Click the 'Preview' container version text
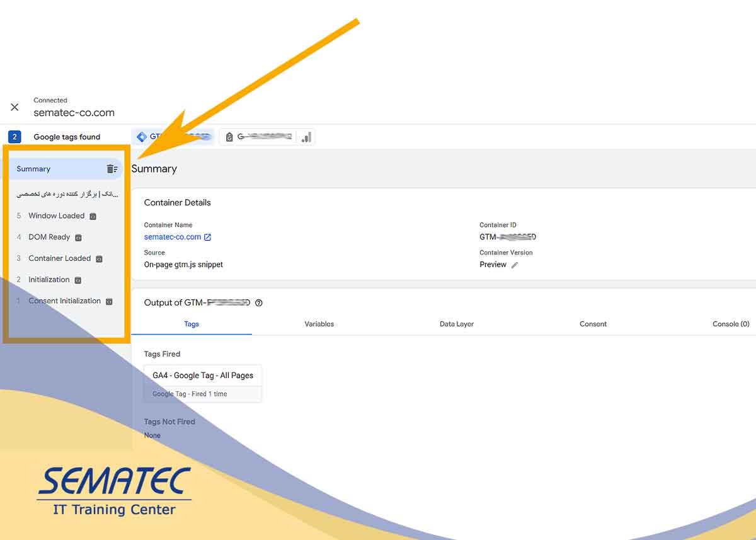This screenshot has height=540, width=756. point(493,265)
